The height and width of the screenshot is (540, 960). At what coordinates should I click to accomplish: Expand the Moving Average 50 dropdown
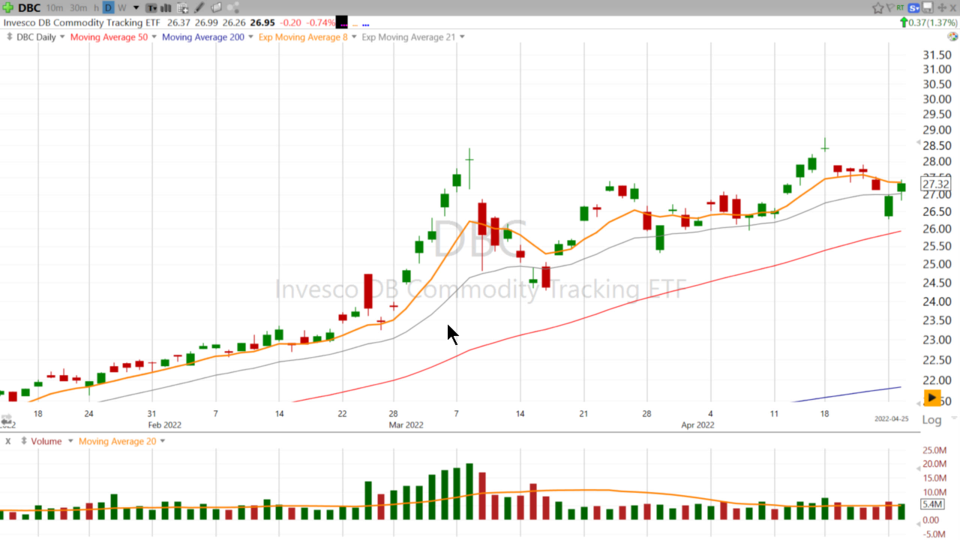[x=154, y=37]
